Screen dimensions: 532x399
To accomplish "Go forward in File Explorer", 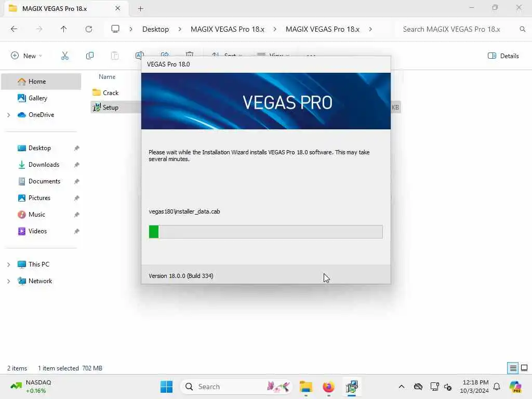I will click(x=39, y=29).
